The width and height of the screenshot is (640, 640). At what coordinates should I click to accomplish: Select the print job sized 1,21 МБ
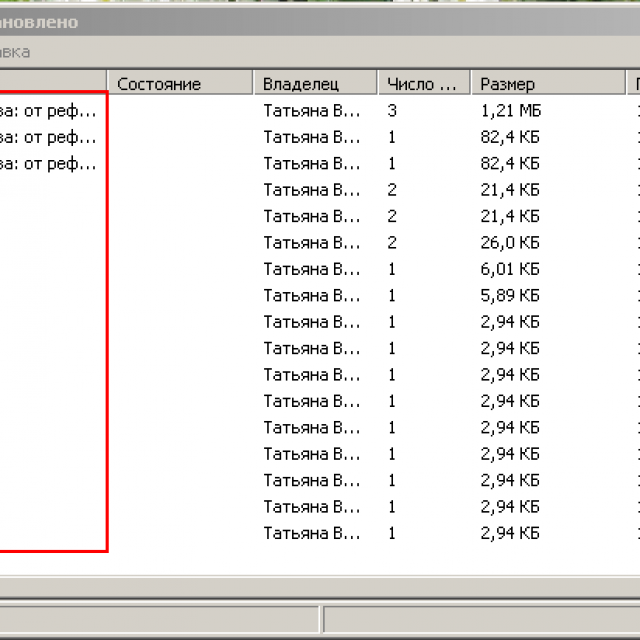click(510, 110)
